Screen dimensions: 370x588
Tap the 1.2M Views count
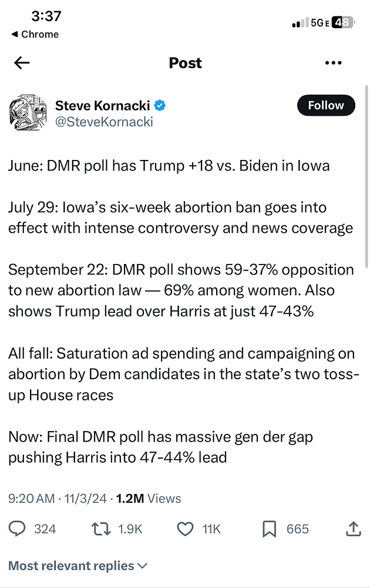pyautogui.click(x=149, y=499)
